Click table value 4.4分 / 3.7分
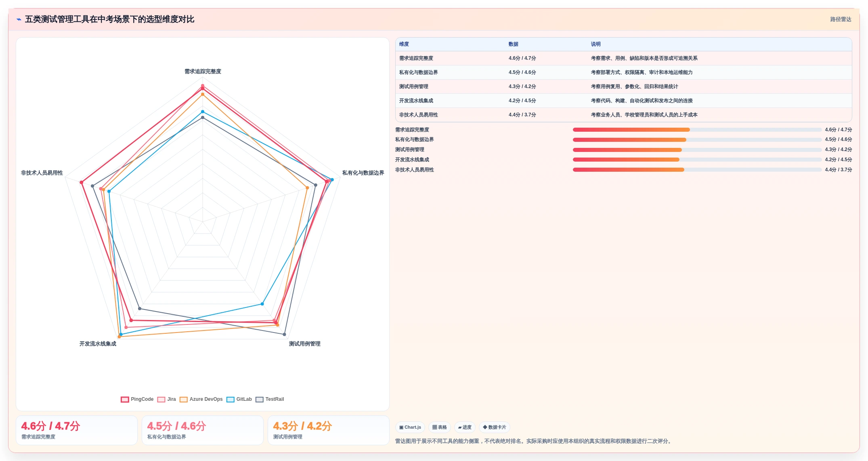 pos(522,115)
